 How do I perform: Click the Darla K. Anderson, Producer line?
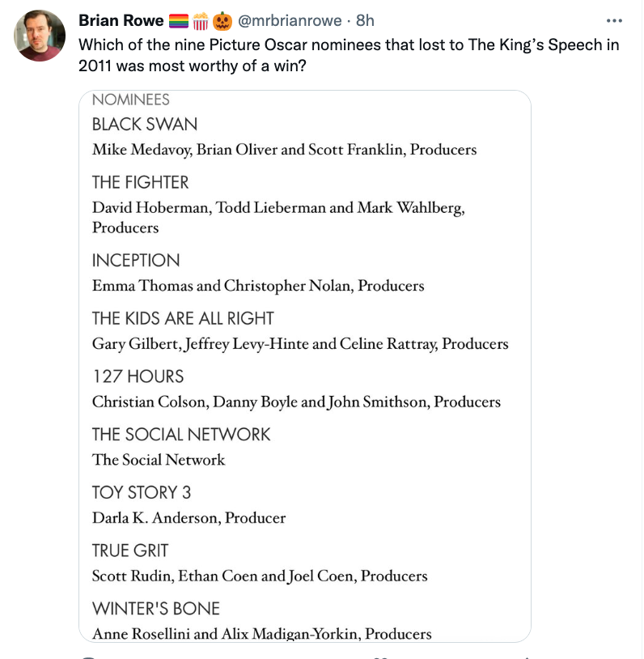(x=189, y=517)
